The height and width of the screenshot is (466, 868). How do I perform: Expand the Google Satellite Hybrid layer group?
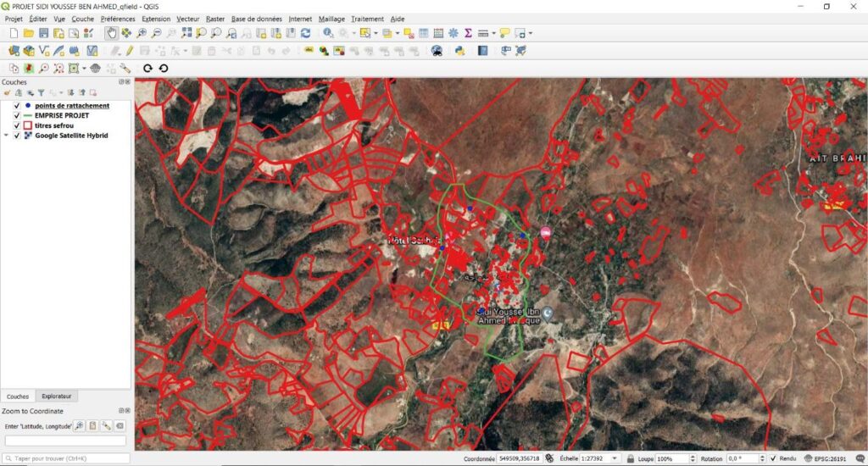[7, 136]
